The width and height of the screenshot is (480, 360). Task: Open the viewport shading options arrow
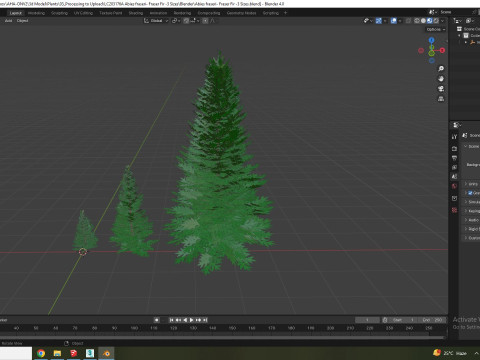(443, 21)
